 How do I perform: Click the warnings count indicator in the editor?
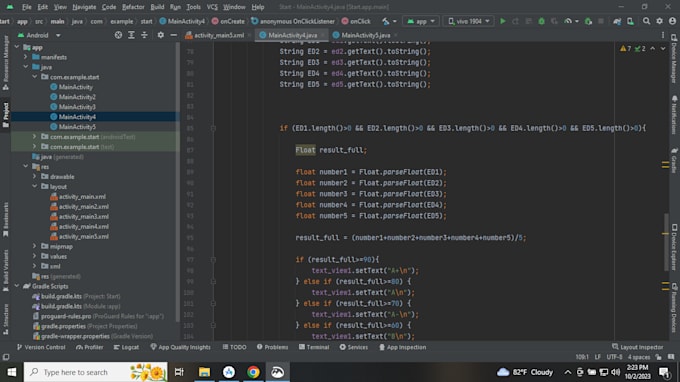[626, 49]
